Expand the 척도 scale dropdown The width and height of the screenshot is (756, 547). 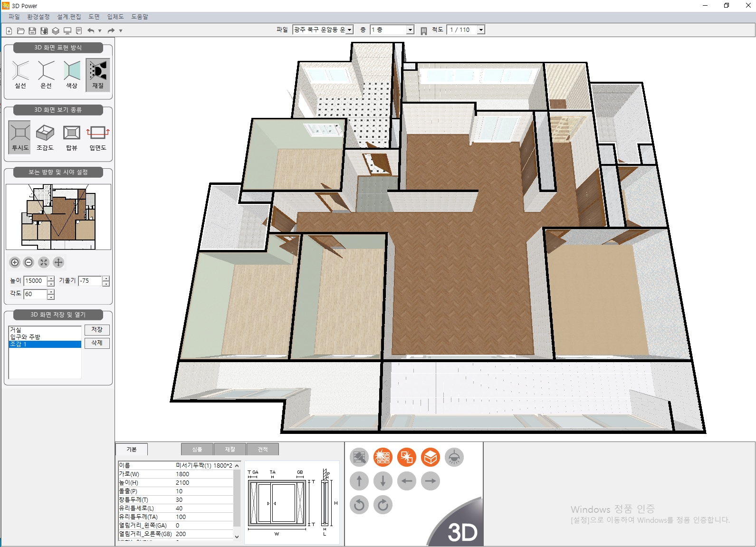point(481,30)
